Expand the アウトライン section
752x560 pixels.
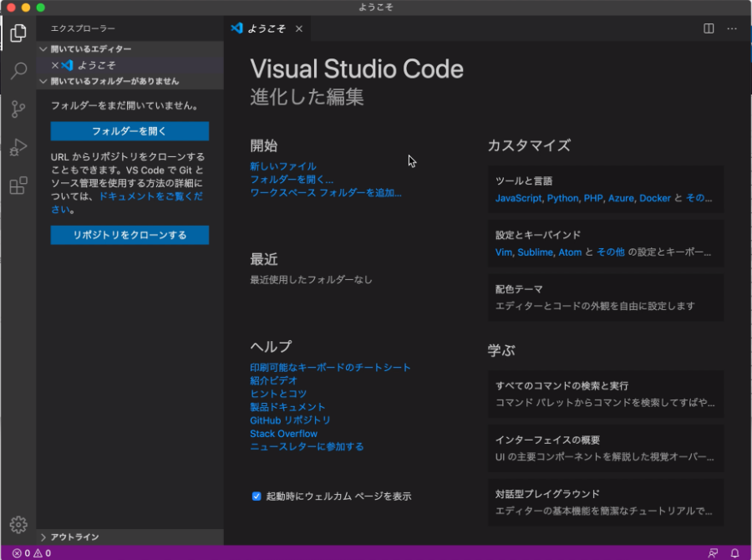(x=130, y=537)
